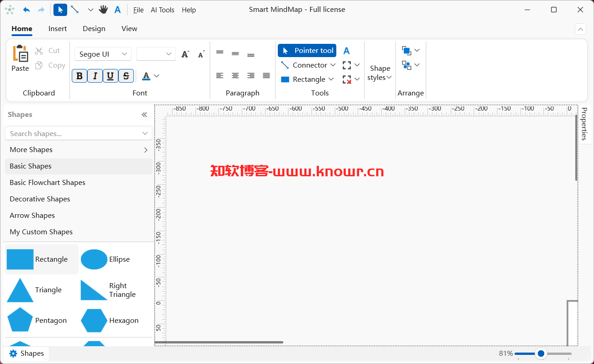Select Basic Flowchart Shapes category
The height and width of the screenshot is (364, 594).
tap(79, 183)
